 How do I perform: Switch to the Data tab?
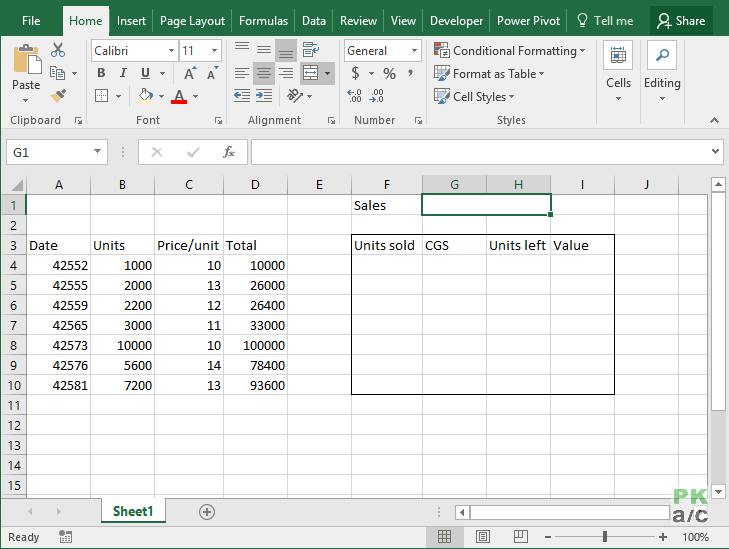pos(314,21)
